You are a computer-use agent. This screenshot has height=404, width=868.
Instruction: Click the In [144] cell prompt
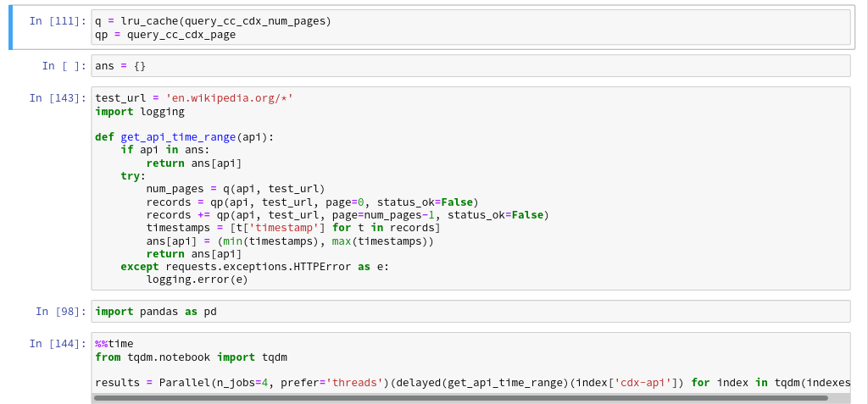pyautogui.click(x=58, y=344)
